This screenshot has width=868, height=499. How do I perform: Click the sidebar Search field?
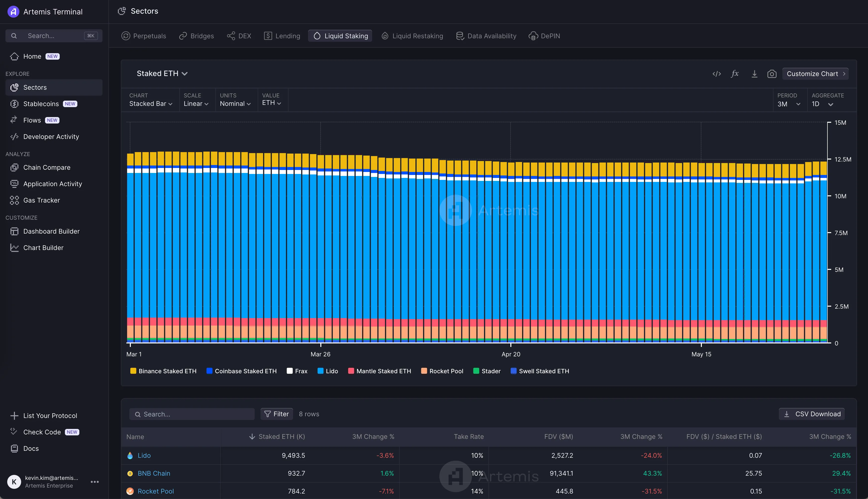click(x=54, y=36)
